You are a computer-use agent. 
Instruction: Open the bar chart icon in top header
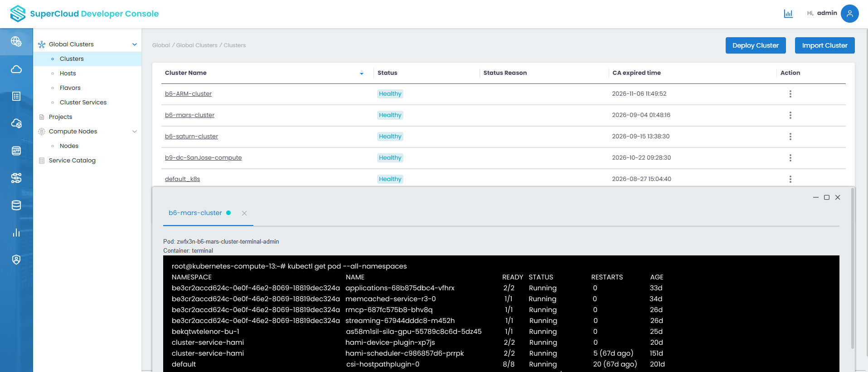(x=788, y=14)
